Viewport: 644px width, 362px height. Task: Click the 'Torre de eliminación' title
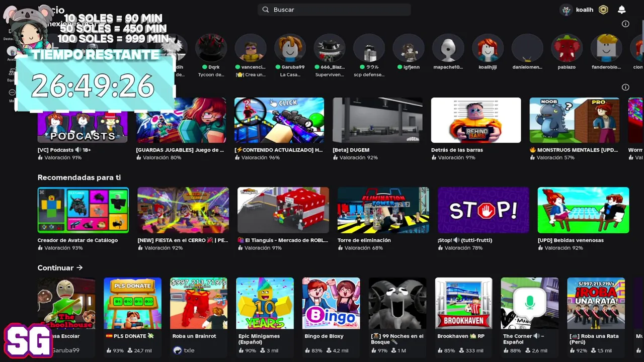[x=364, y=240]
